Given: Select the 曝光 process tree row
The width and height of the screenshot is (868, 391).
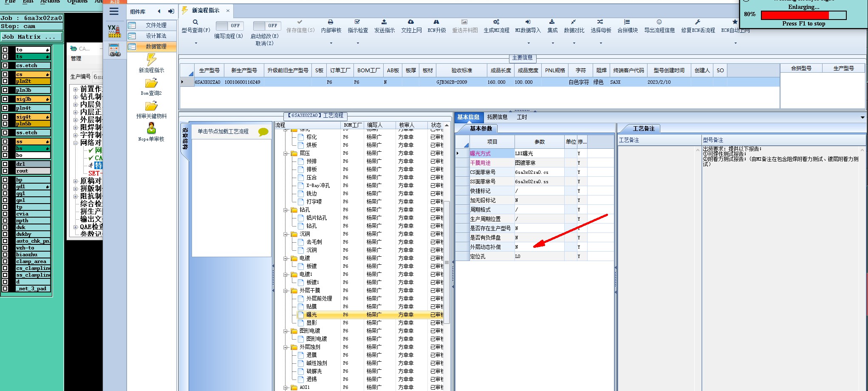Looking at the screenshot, I should 359,315.
